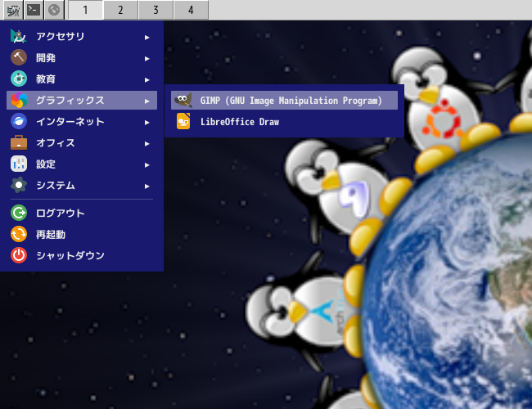Click the red シャットダウン power icon
The width and height of the screenshot is (532, 409).
point(19,255)
